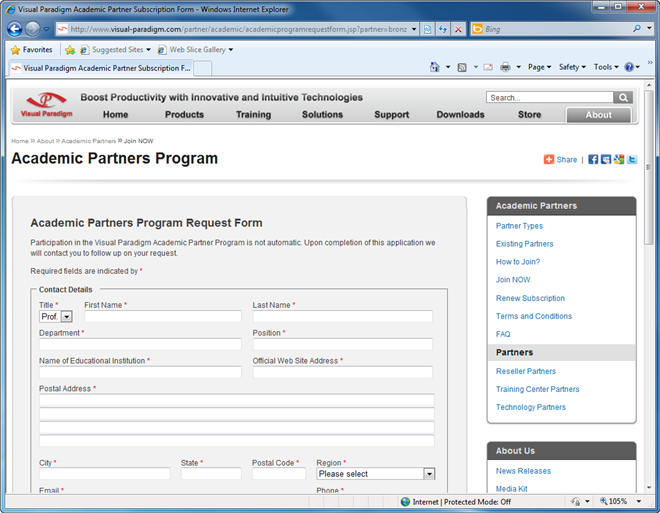Click the Postal Code input field
The image size is (660, 513).
279,473
